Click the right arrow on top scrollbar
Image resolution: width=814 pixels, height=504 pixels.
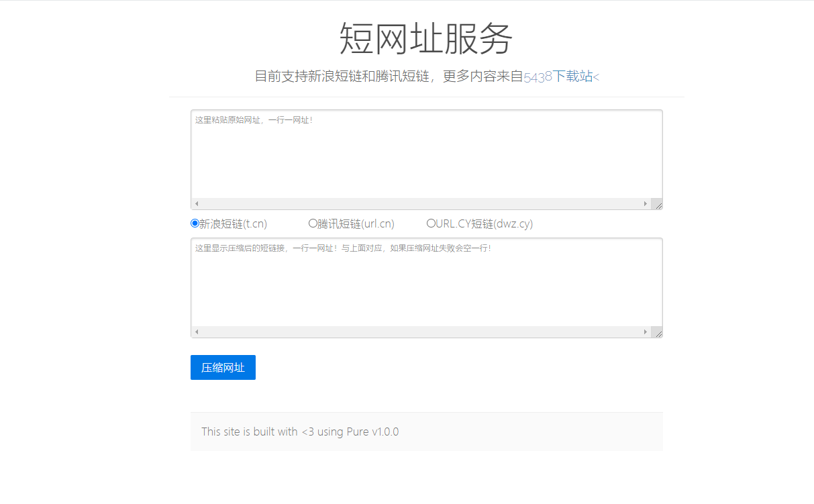point(646,203)
